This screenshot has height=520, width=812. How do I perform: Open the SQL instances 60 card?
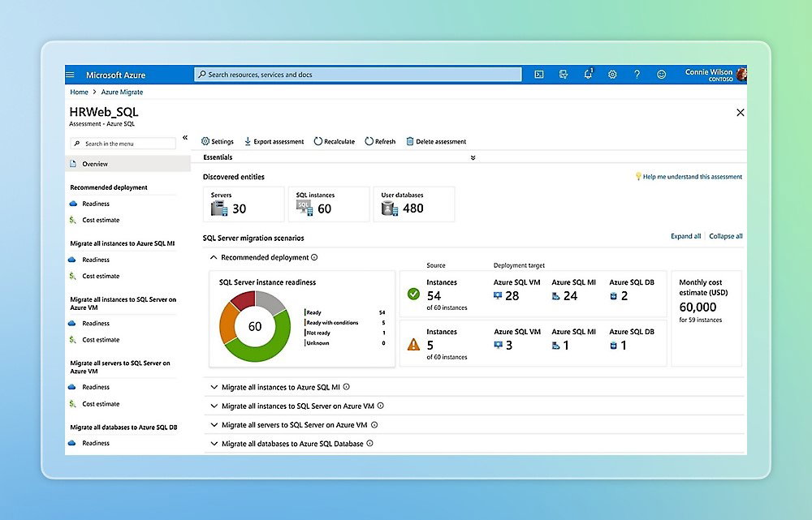click(329, 204)
